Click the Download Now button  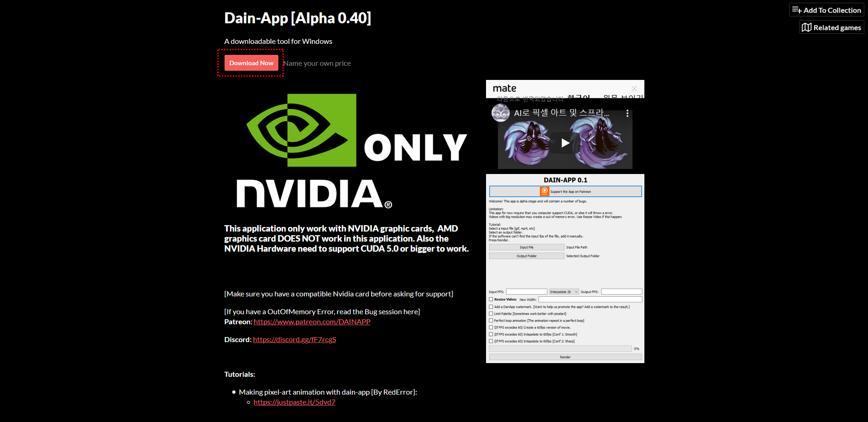coord(251,63)
